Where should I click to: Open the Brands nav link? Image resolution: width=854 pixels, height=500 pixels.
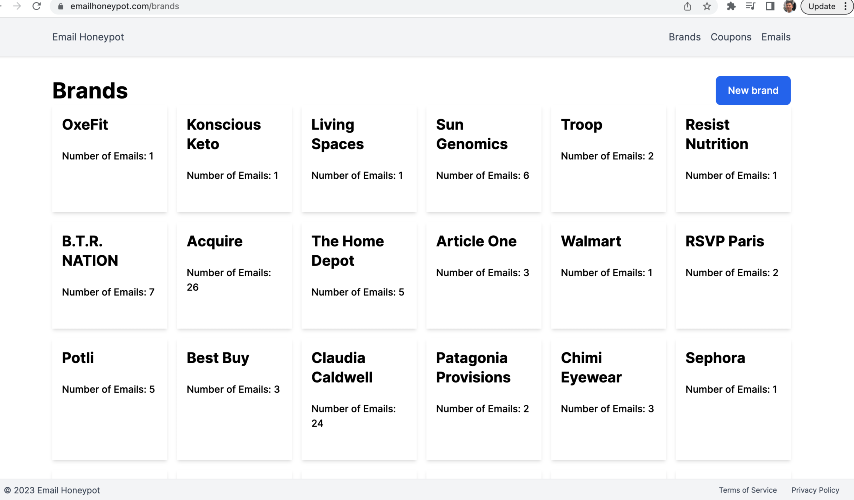[x=684, y=37]
